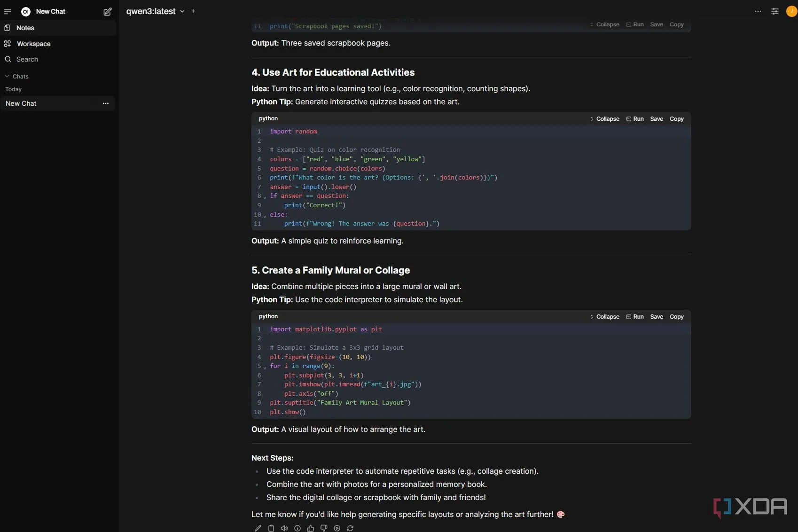
Task: Give the response a thumbs down
Action: 324,528
